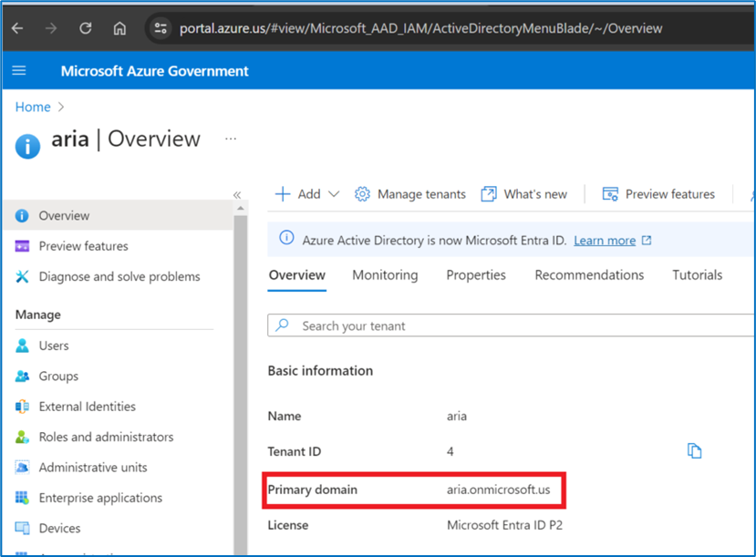Click the Preview features sidebar icon
Screen dimensions: 756x557
point(22,246)
